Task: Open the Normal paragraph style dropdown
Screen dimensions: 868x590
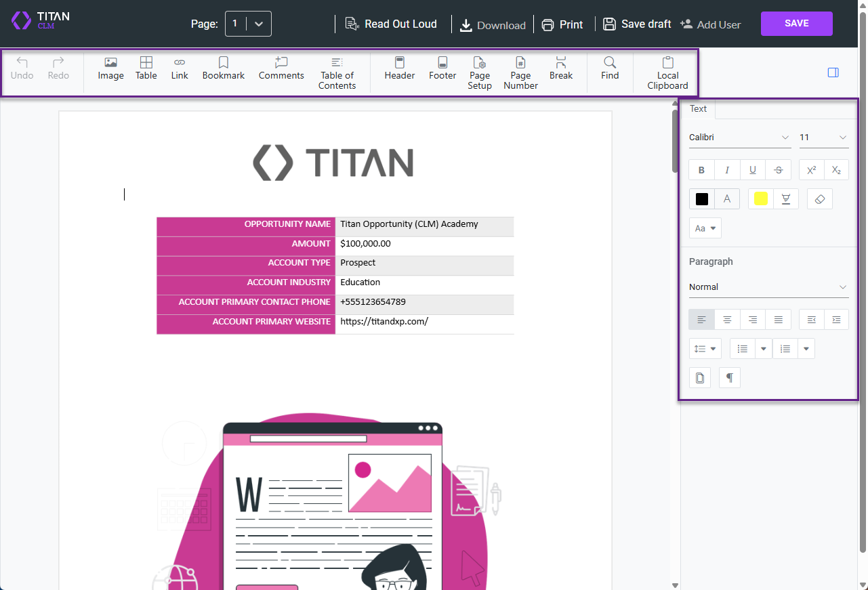Action: point(768,287)
